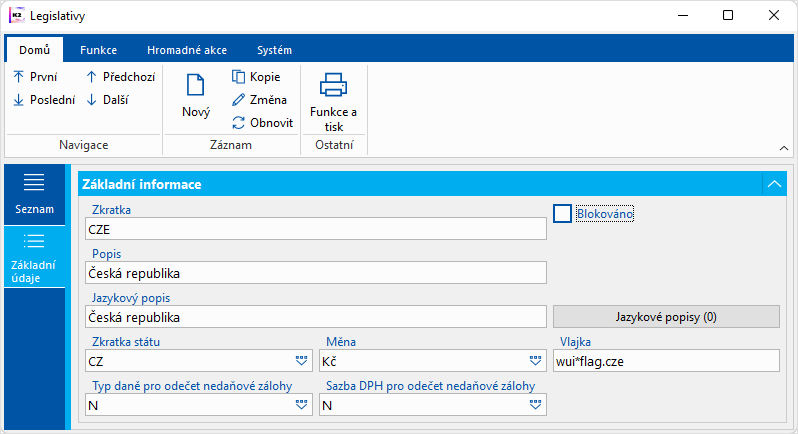
Task: Expand Sazba DPH pro odečet dropdown
Action: coord(535,405)
